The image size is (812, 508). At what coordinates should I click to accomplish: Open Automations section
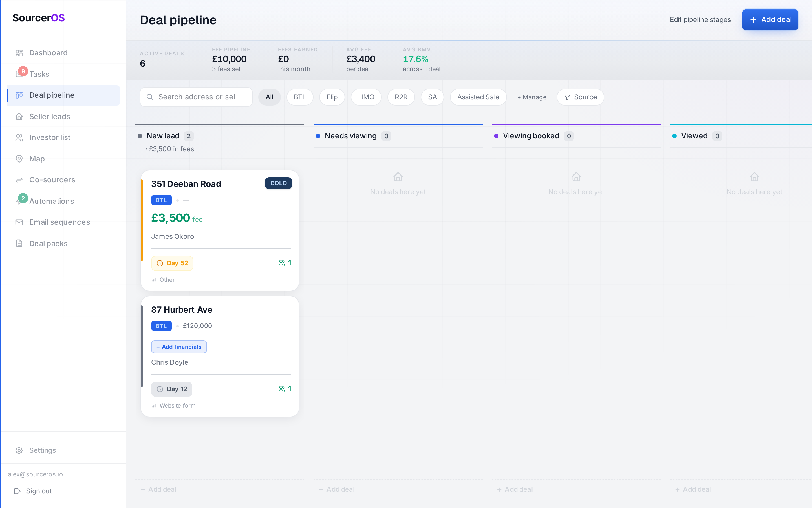63,201
